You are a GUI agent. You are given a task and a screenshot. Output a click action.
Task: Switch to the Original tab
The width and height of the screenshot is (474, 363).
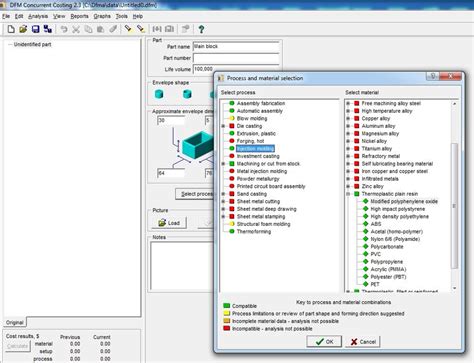pyautogui.click(x=15, y=322)
